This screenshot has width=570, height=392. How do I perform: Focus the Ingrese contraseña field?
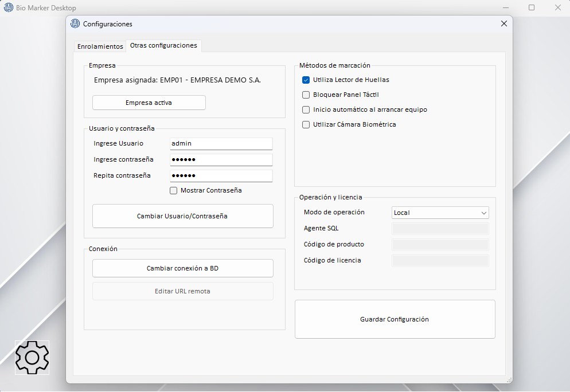pyautogui.click(x=221, y=160)
